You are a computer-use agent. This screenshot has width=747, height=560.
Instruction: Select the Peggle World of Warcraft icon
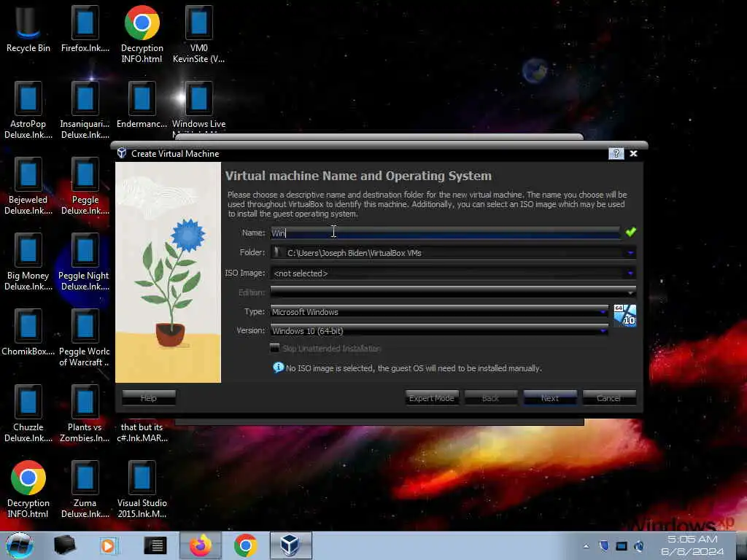tap(85, 338)
